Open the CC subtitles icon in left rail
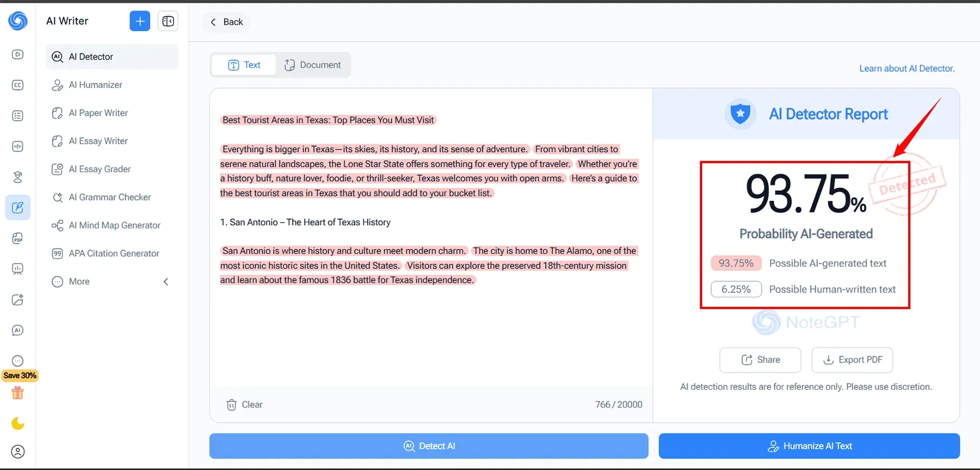The image size is (980, 470). (x=18, y=85)
